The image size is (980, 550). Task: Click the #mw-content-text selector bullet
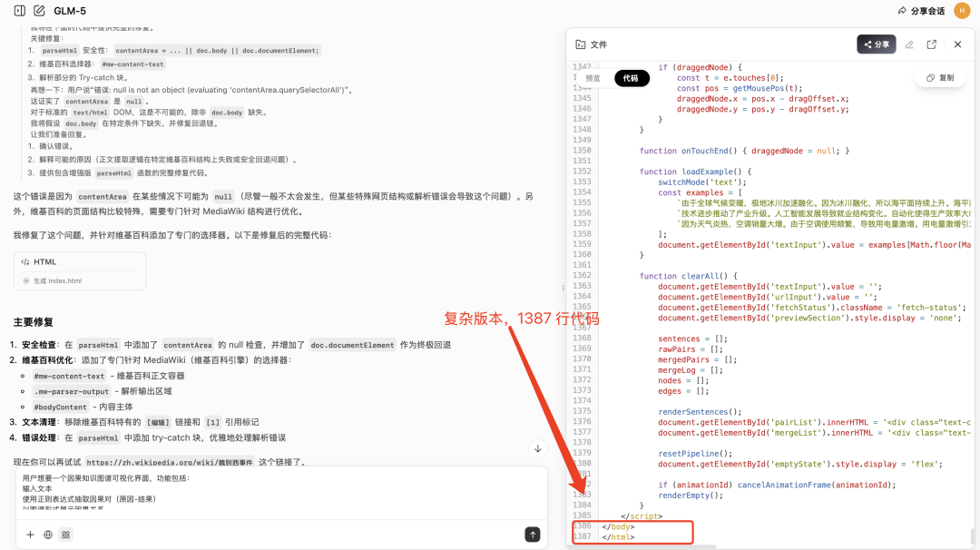pyautogui.click(x=109, y=376)
